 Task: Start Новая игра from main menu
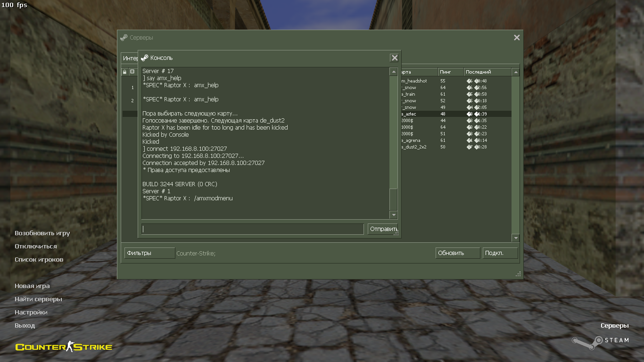pos(32,286)
